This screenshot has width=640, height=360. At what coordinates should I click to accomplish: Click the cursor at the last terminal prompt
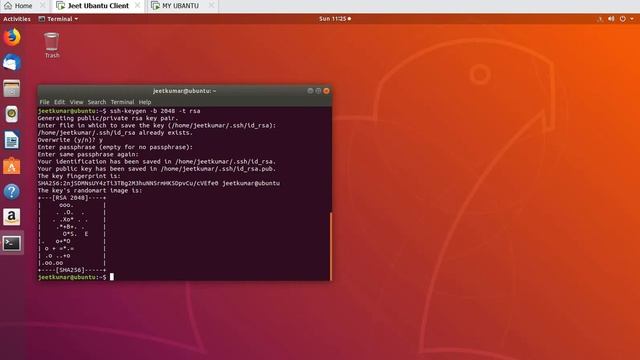pyautogui.click(x=112, y=277)
